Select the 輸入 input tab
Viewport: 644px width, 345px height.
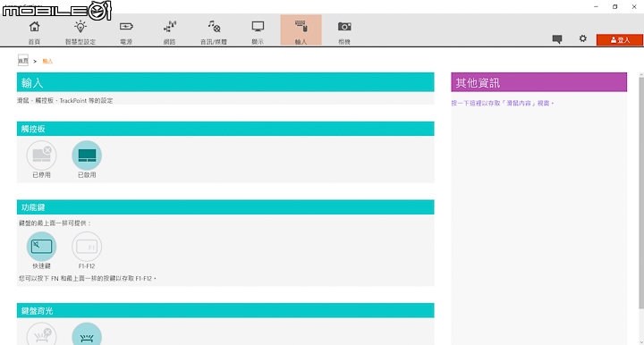click(x=301, y=30)
